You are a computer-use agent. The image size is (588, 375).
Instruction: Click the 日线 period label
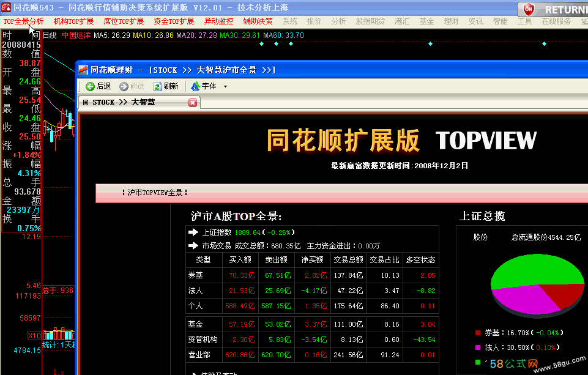(50, 35)
